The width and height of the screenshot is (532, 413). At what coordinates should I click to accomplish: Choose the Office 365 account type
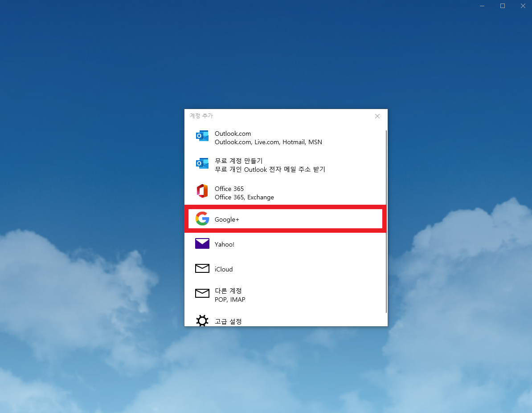click(285, 192)
